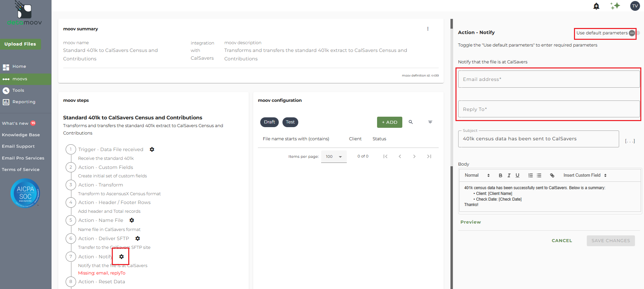Screen dimensions: 644x289
Task: Open settings gear for Action - Deliver SFTP
Action: click(x=138, y=238)
